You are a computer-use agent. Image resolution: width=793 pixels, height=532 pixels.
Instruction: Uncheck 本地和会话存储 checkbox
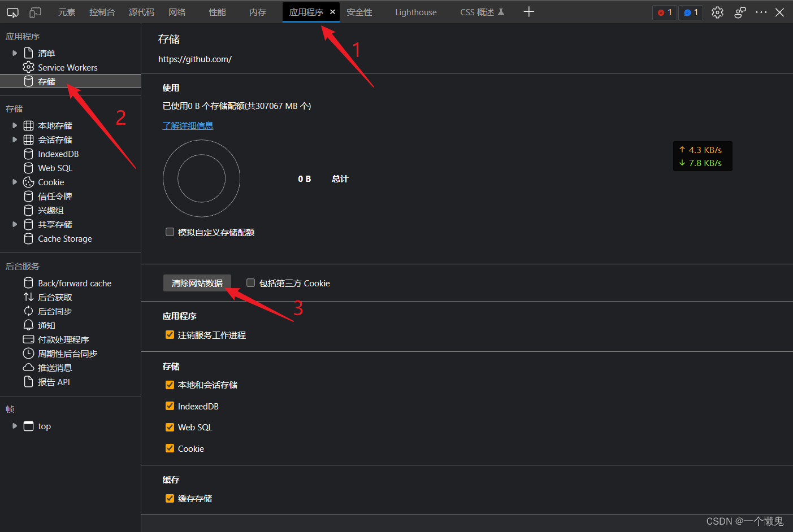pos(170,385)
